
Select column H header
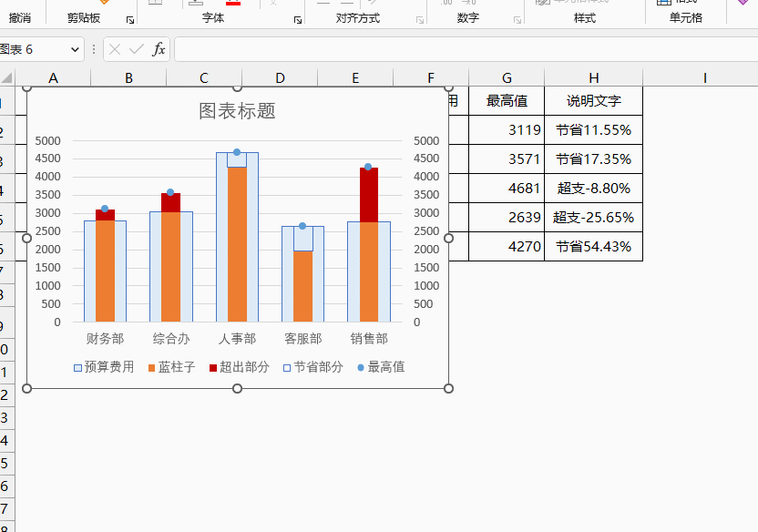point(594,77)
